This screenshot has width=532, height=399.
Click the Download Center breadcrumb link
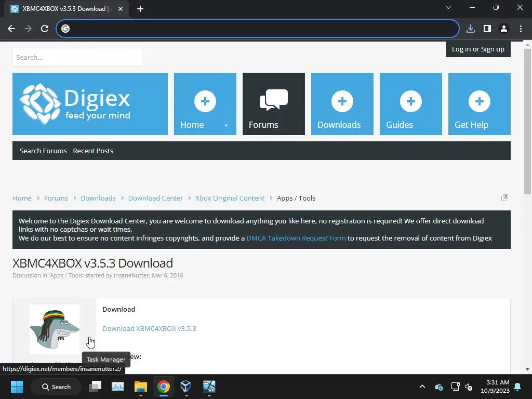pos(155,198)
